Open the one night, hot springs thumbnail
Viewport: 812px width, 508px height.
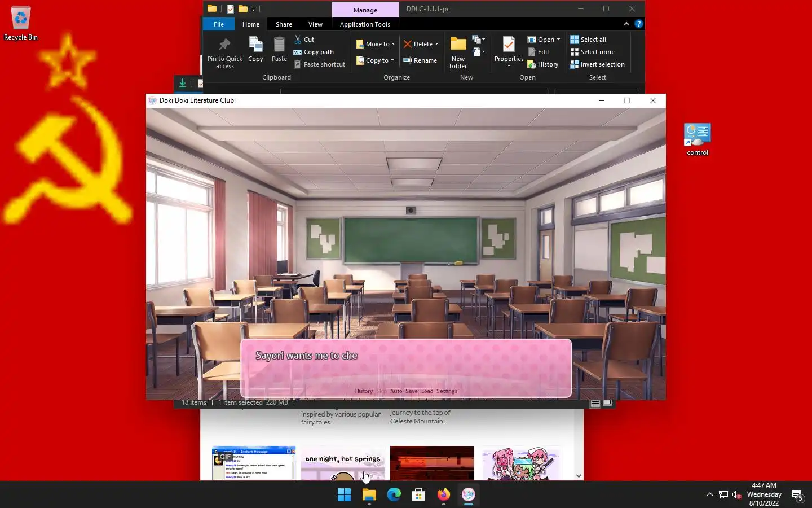pyautogui.click(x=343, y=463)
